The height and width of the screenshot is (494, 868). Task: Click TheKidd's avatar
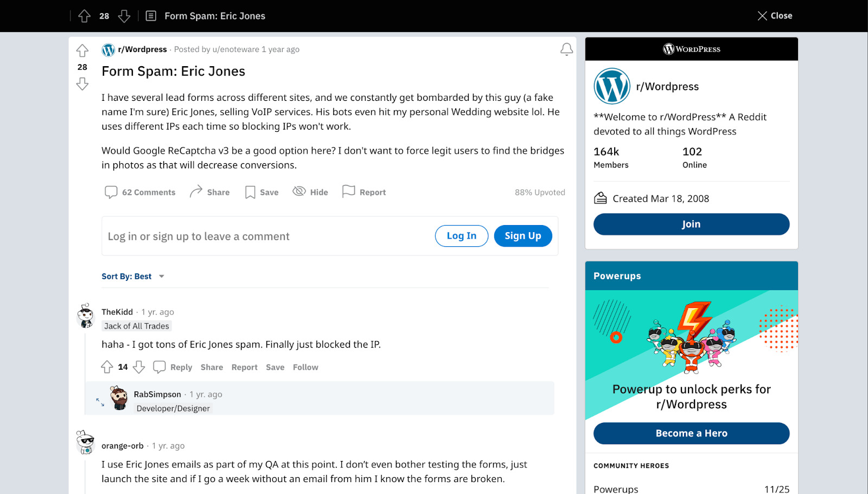pos(86,316)
